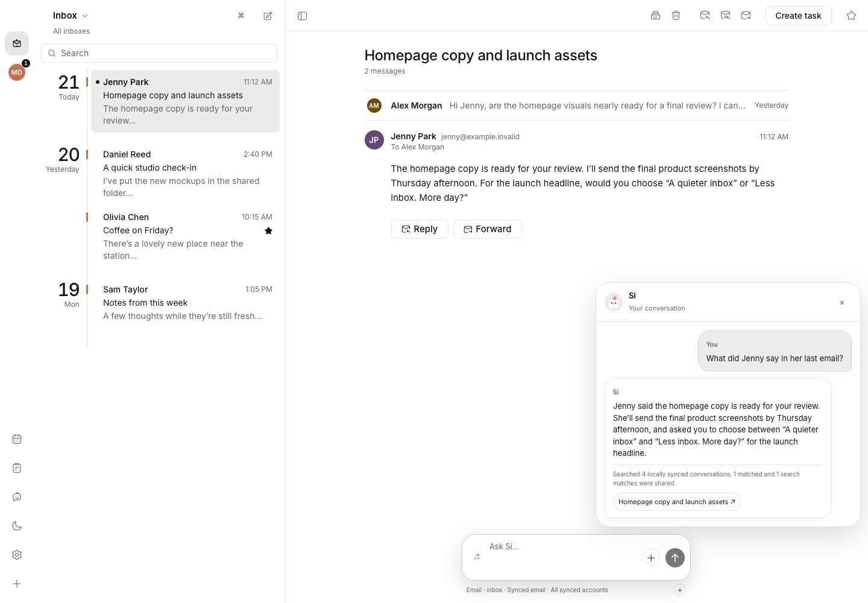Image resolution: width=868 pixels, height=603 pixels.
Task: Open the Homepage copy and launch assets source link
Action: [x=676, y=502]
